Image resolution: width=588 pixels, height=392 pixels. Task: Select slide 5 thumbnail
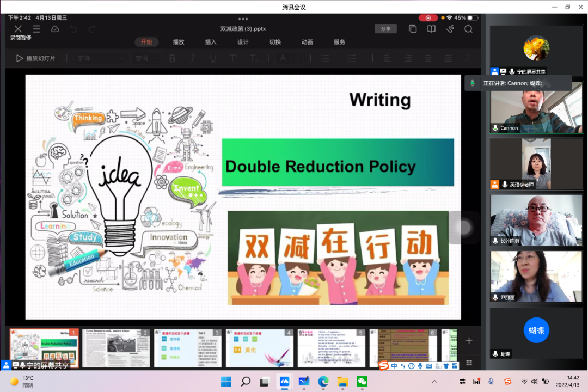[x=331, y=348]
